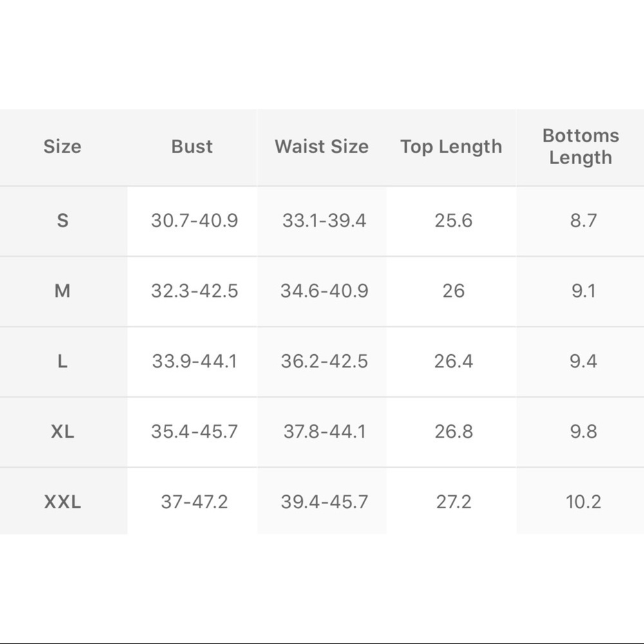Click the Bottoms Length column header
The width and height of the screenshot is (644, 644).
pyautogui.click(x=580, y=147)
